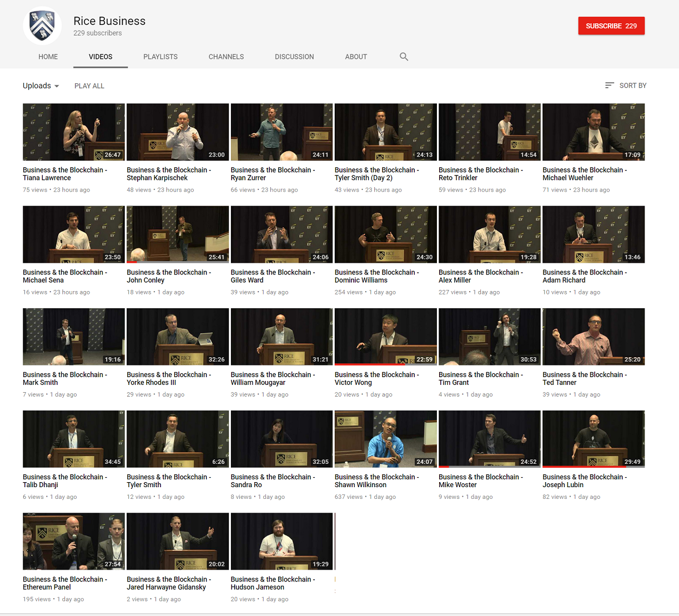679x616 pixels.
Task: Open the Hudson Jameson video thumbnail
Action: 281,541
